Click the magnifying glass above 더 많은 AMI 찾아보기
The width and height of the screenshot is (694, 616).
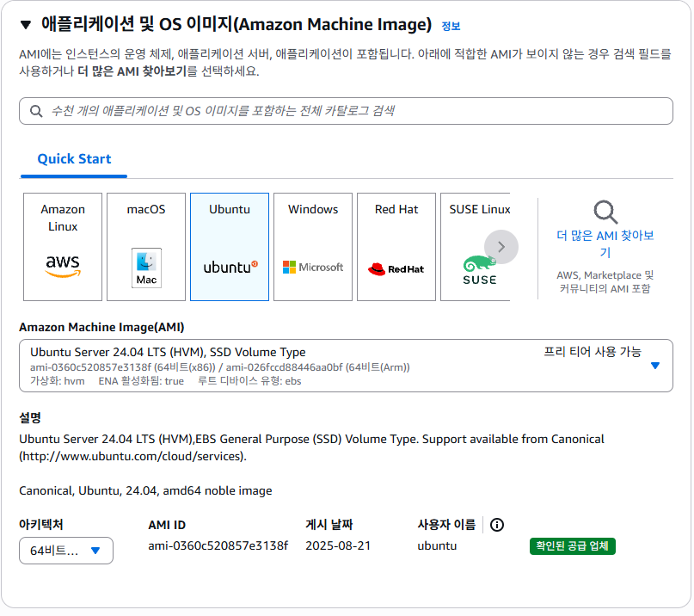click(605, 213)
